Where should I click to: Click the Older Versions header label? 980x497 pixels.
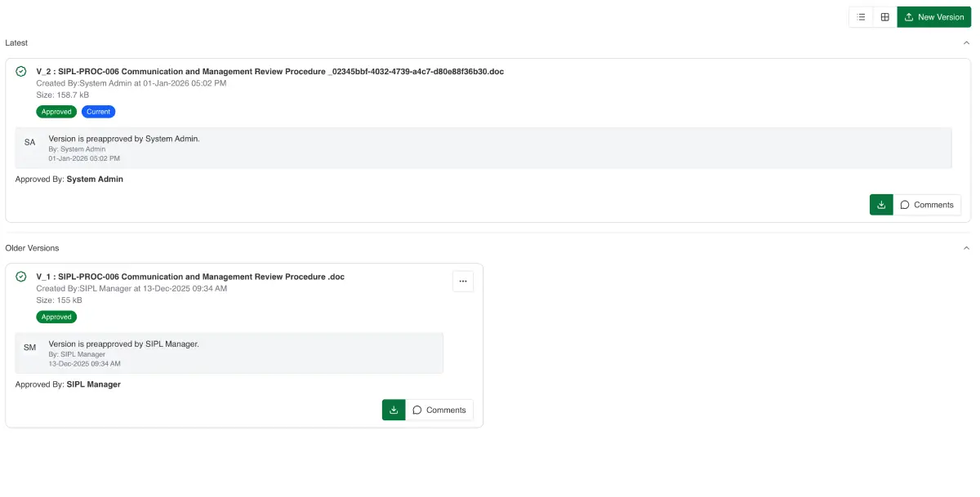(32, 247)
